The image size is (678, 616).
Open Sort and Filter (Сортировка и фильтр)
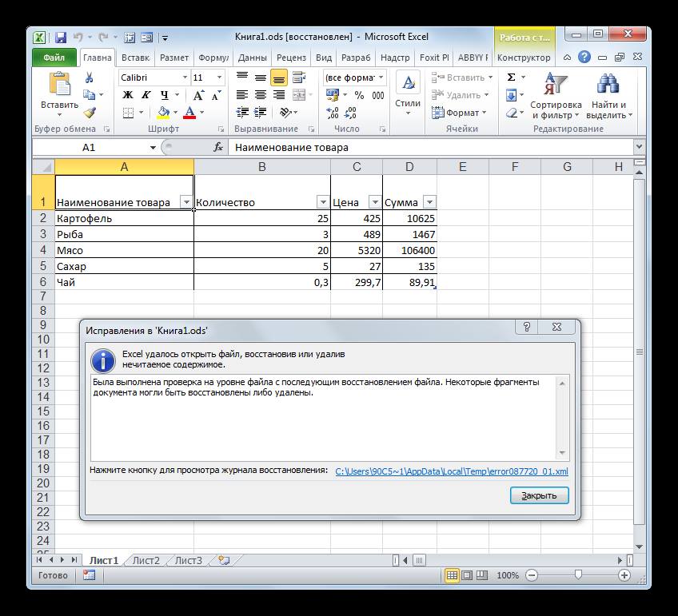(x=556, y=96)
